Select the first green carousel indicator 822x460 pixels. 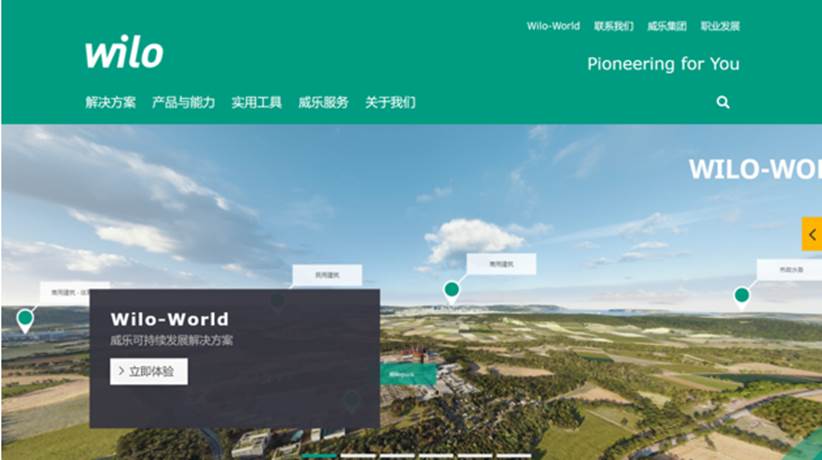click(319, 456)
